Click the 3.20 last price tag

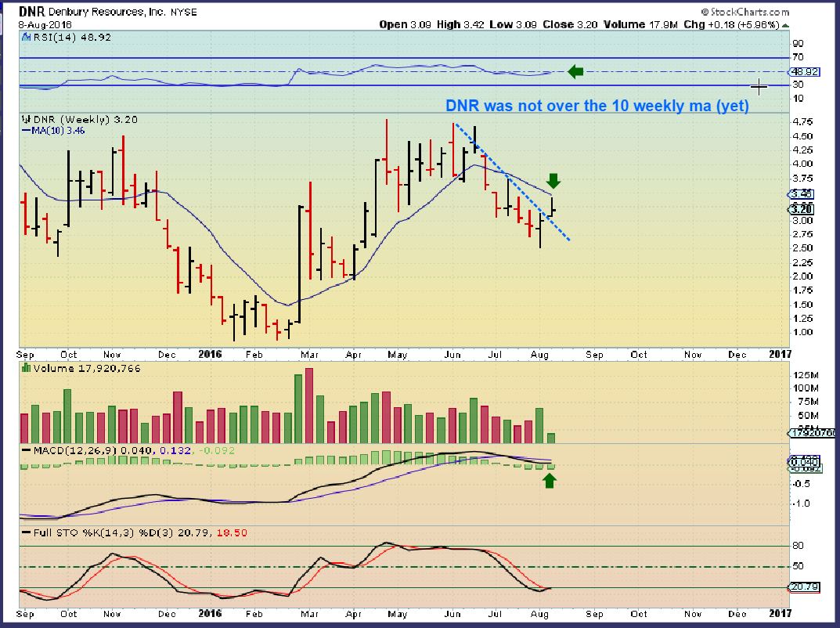[802, 209]
